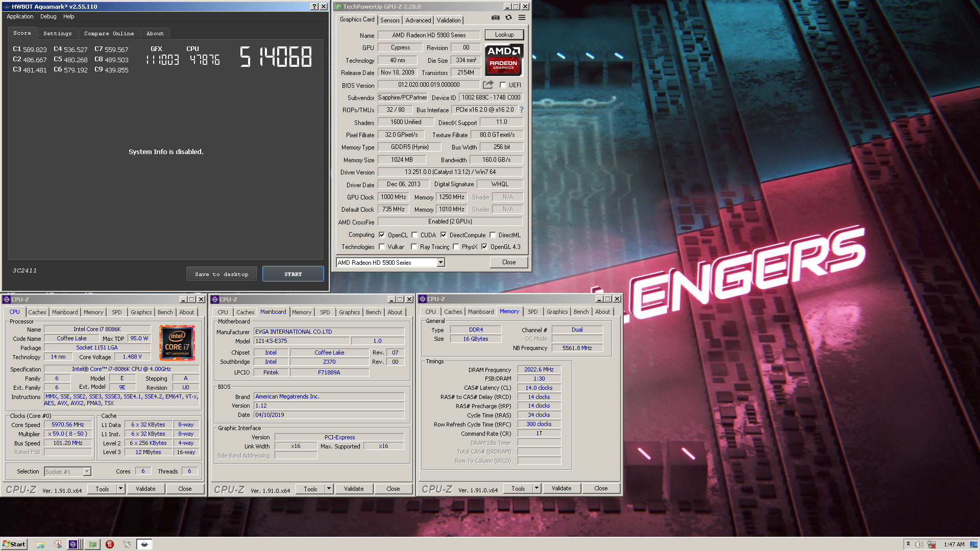The height and width of the screenshot is (551, 980).
Task: Click the GPU-Z Close button
Action: pos(509,262)
